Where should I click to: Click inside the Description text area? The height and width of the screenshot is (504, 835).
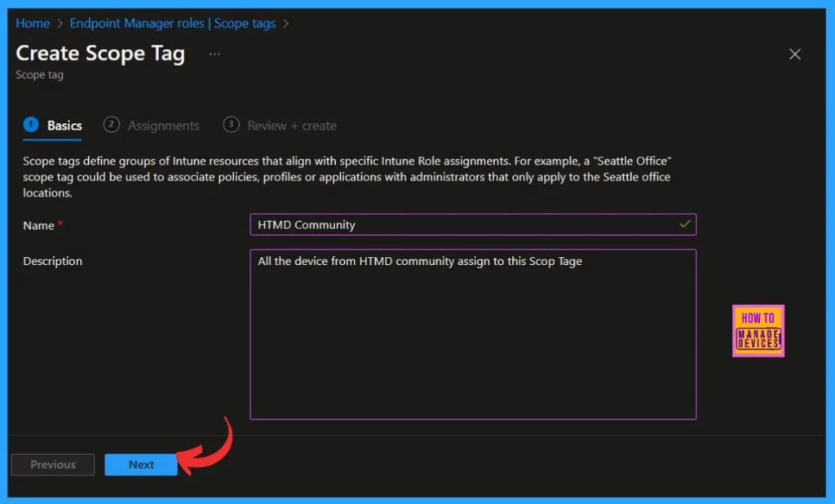473,334
